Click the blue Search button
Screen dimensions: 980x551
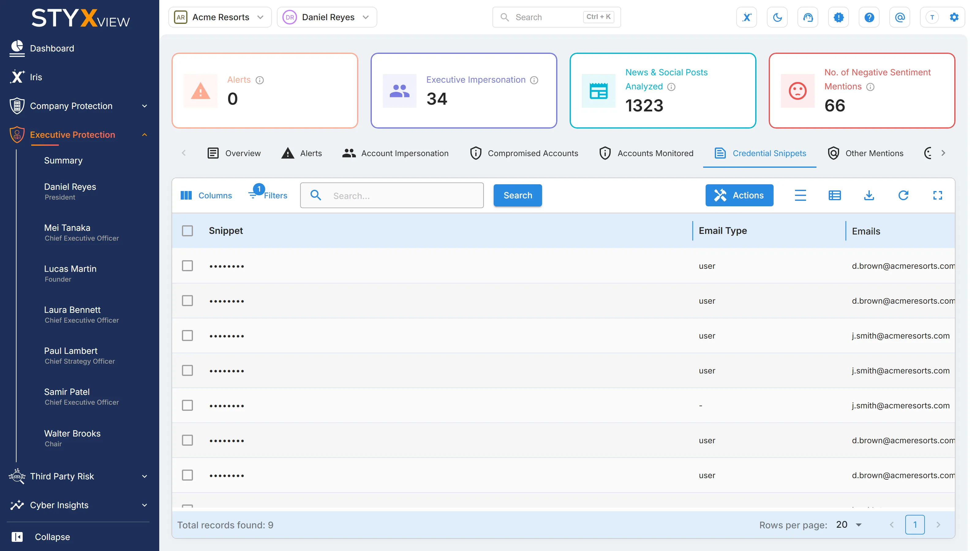[517, 196]
